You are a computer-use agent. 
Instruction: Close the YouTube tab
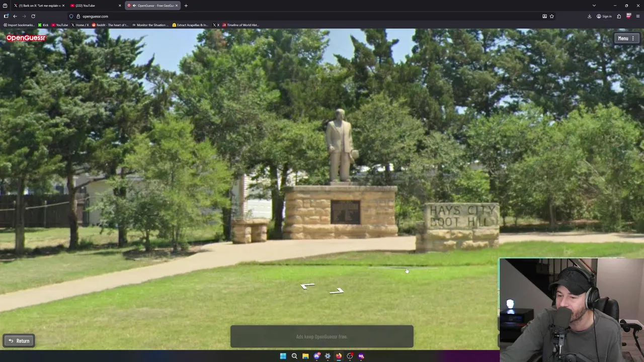(120, 6)
